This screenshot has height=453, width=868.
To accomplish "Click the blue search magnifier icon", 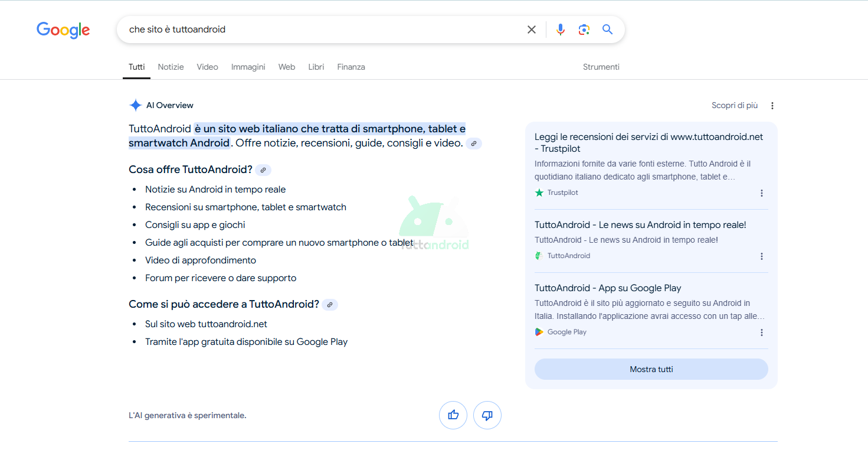I will [607, 30].
